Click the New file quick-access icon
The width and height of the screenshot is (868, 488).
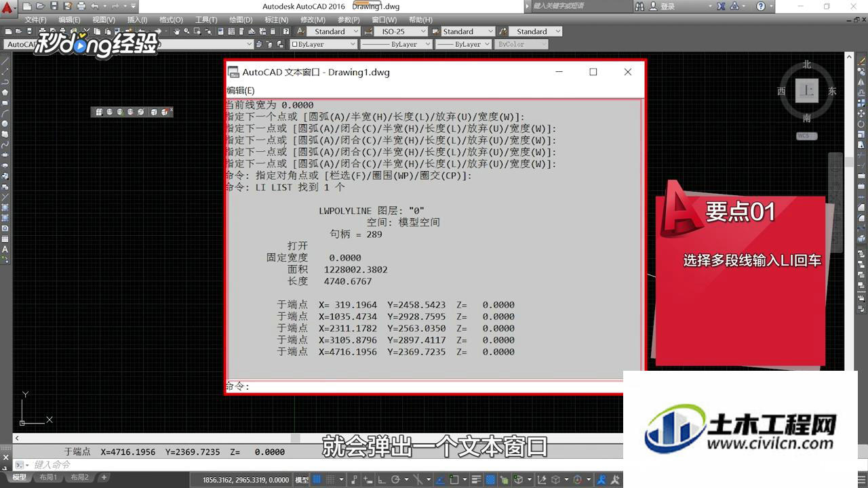tap(26, 6)
